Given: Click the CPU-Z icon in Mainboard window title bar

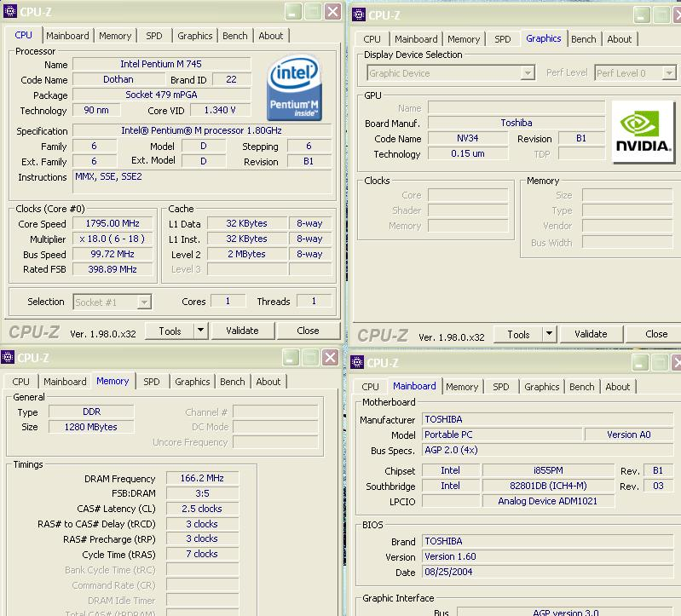Looking at the screenshot, I should (x=357, y=361).
